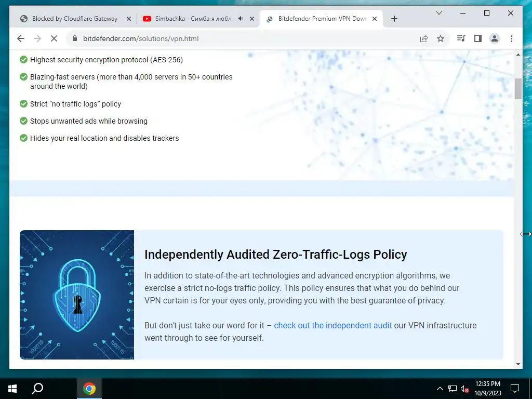This screenshot has width=532, height=399.
Task: Close the Blocked by Cloudflare Gateway tab
Action: [129, 19]
